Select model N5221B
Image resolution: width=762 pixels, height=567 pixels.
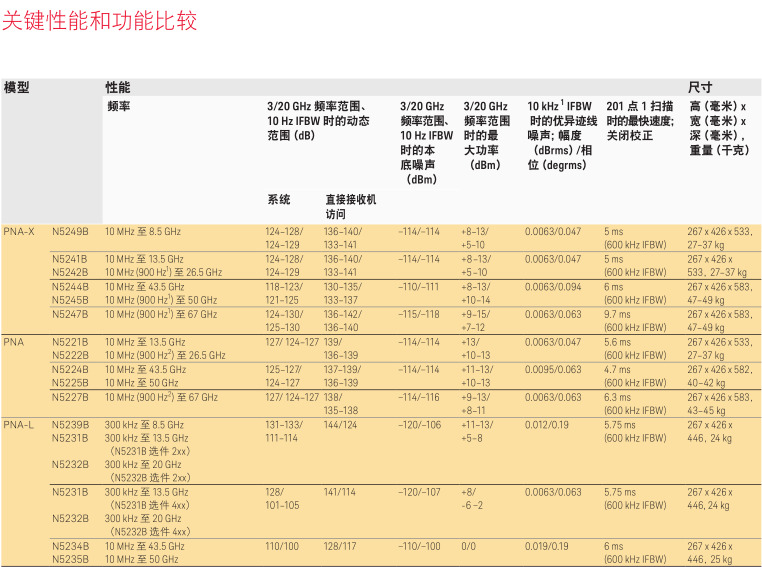click(x=70, y=342)
